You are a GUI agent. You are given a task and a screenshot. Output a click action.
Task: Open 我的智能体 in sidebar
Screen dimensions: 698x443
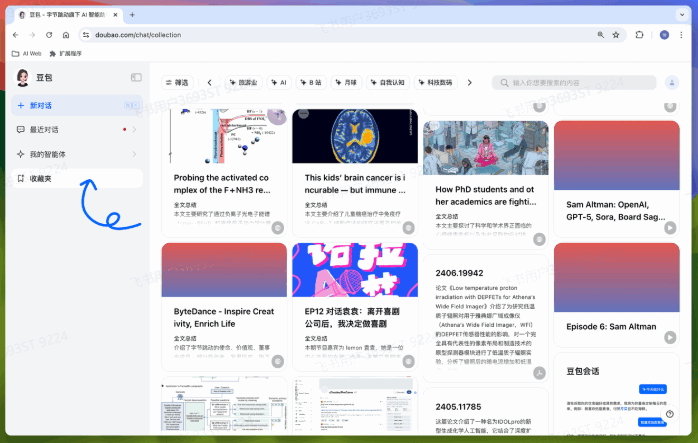(x=77, y=154)
